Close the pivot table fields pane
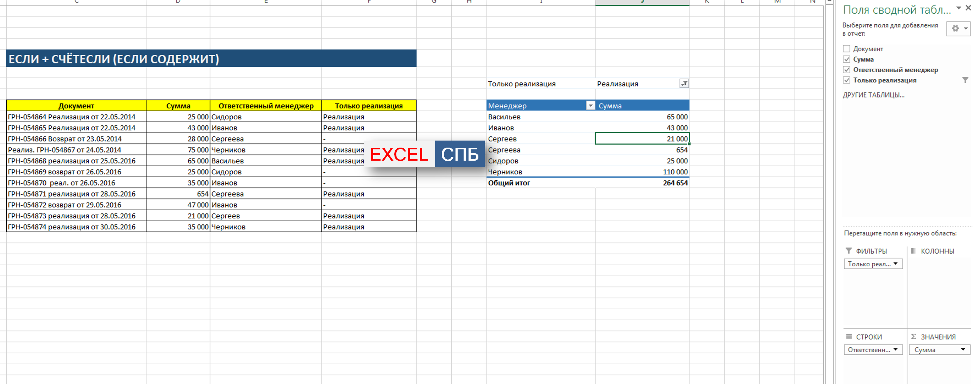 968,8
